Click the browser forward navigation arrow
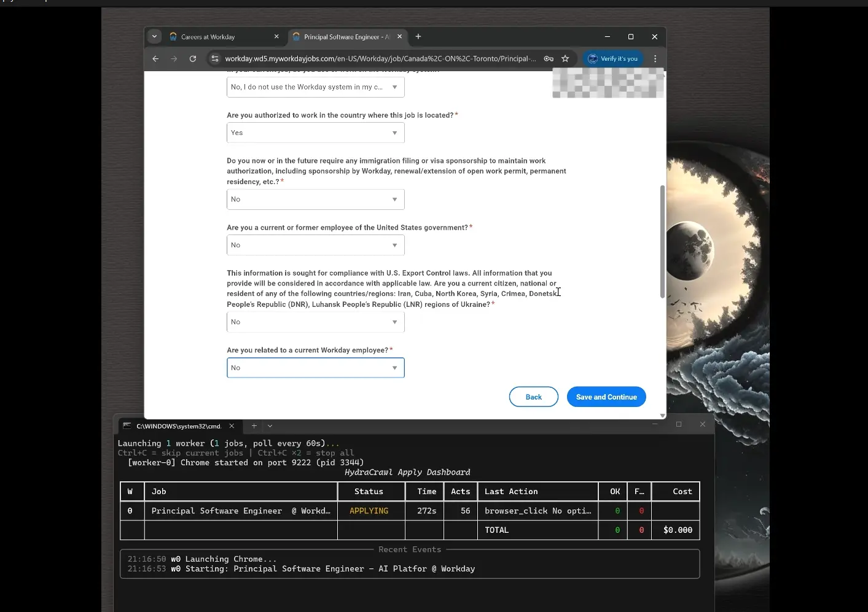Screen dimensions: 868x612 (174, 58)
